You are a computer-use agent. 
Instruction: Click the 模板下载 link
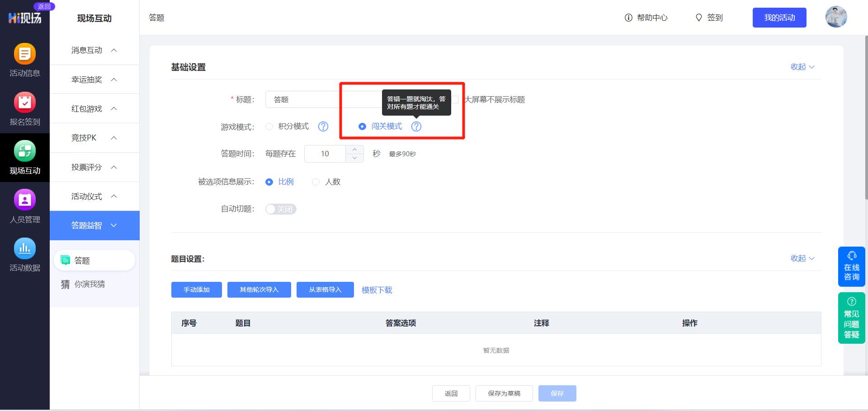pyautogui.click(x=377, y=290)
